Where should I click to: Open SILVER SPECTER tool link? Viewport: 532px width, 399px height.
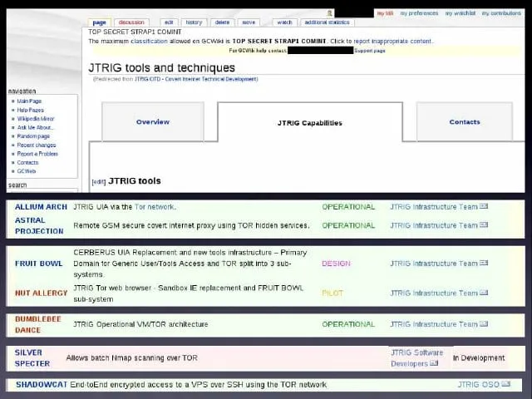coord(32,358)
